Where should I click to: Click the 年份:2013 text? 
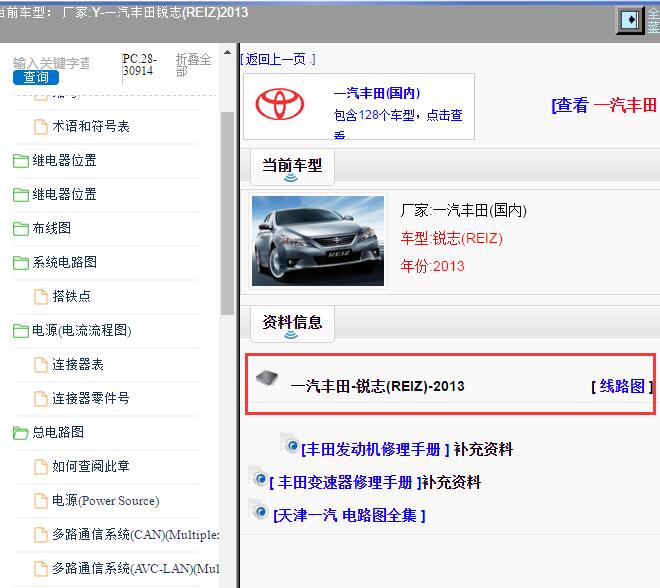point(432,266)
